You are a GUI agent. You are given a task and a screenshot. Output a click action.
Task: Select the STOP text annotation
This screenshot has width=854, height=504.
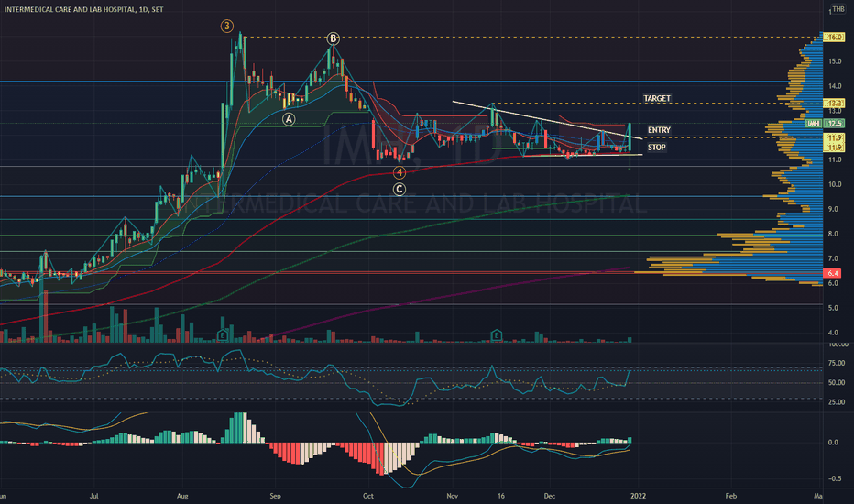[657, 148]
